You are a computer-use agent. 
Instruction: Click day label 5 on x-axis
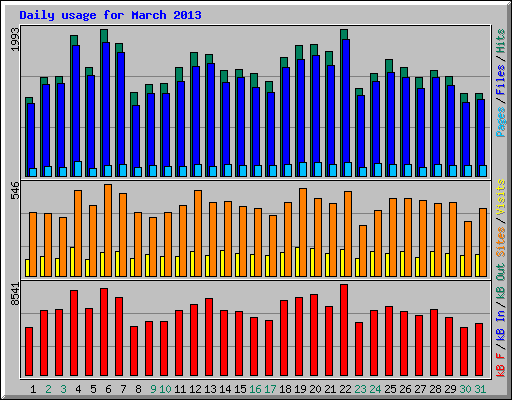pyautogui.click(x=93, y=389)
